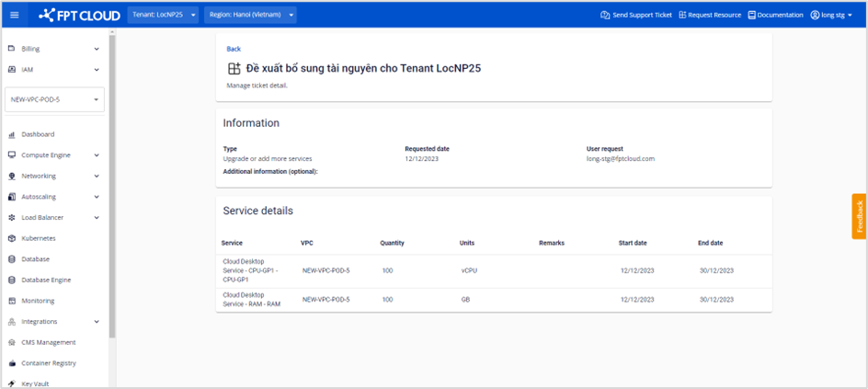This screenshot has width=868, height=389.
Task: Click the Monitoring icon in sidebar
Action: (12, 301)
